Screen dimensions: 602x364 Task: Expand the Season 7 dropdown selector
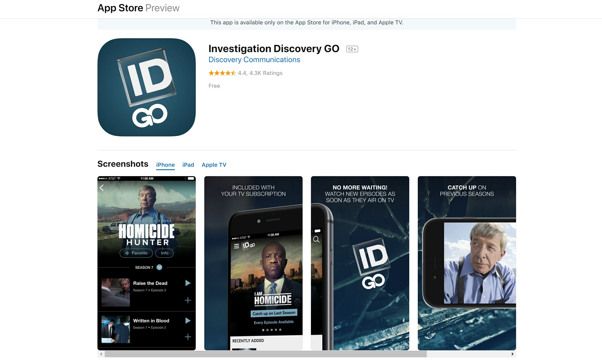(159, 267)
